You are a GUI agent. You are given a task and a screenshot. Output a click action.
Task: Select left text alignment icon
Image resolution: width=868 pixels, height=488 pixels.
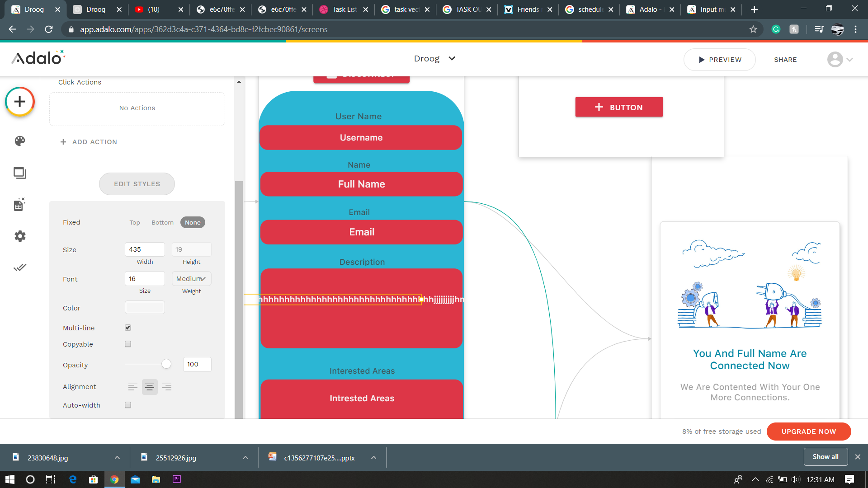[x=132, y=387]
